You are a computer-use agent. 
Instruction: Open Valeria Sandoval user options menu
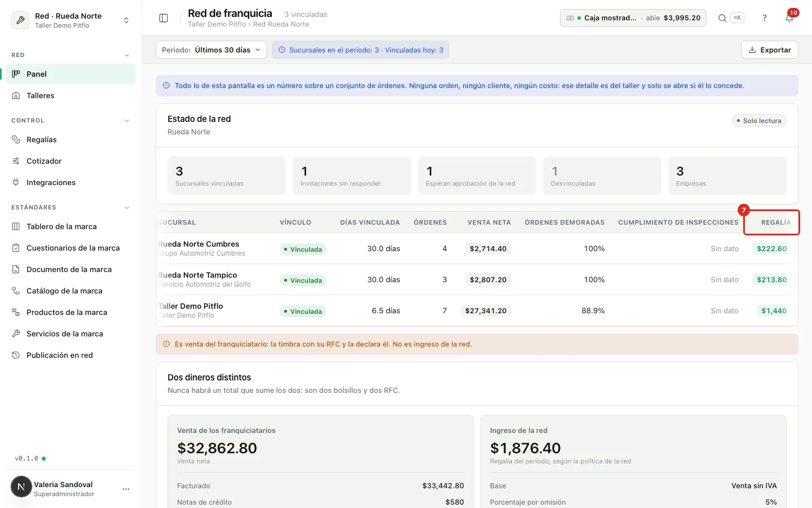coord(126,489)
